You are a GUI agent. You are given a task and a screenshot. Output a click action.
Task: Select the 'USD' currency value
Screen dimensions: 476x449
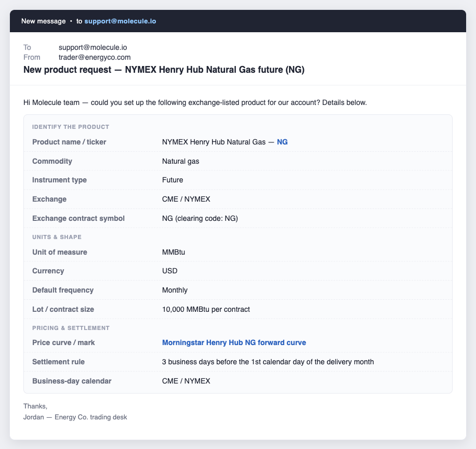(x=169, y=271)
